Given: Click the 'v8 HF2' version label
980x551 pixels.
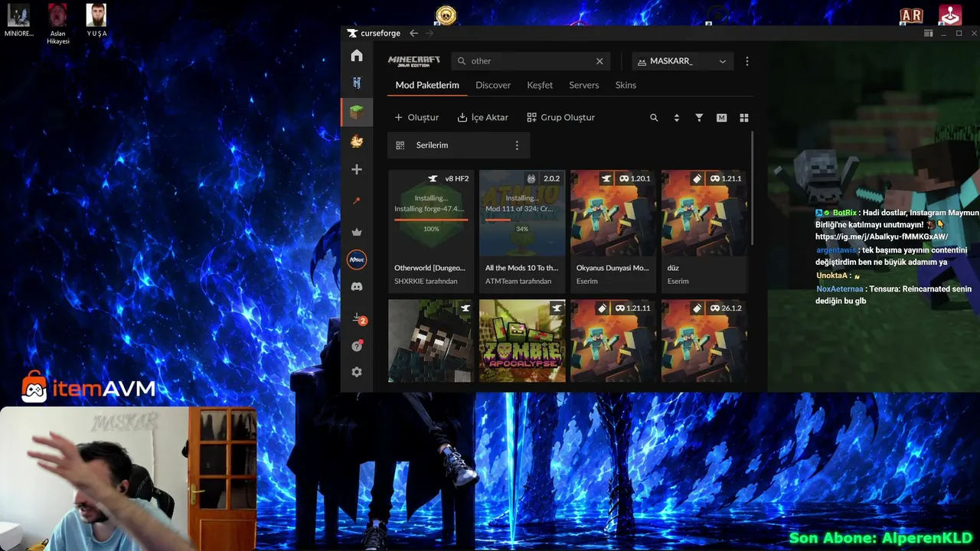Looking at the screenshot, I should click(x=456, y=179).
